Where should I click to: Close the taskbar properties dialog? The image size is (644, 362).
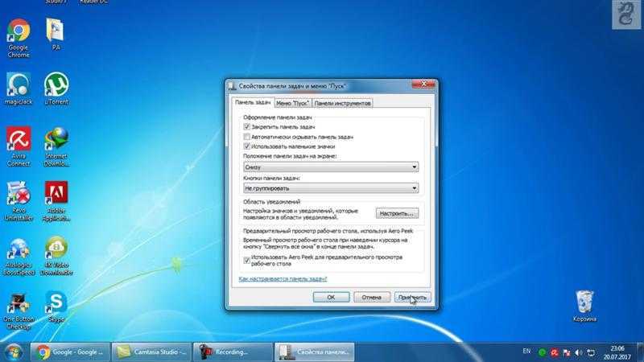(x=423, y=84)
